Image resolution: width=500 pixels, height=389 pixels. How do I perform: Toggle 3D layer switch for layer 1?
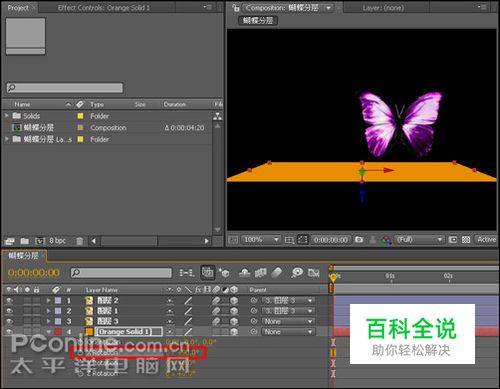(x=234, y=300)
